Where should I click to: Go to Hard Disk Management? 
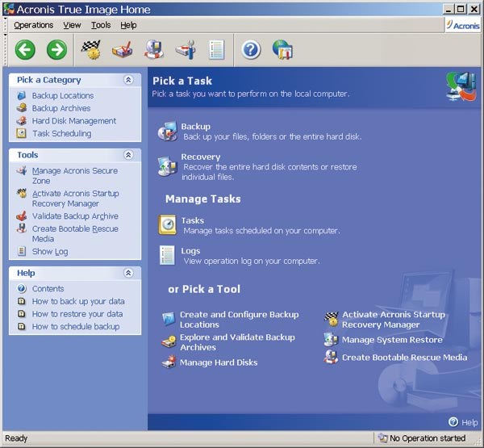(74, 121)
